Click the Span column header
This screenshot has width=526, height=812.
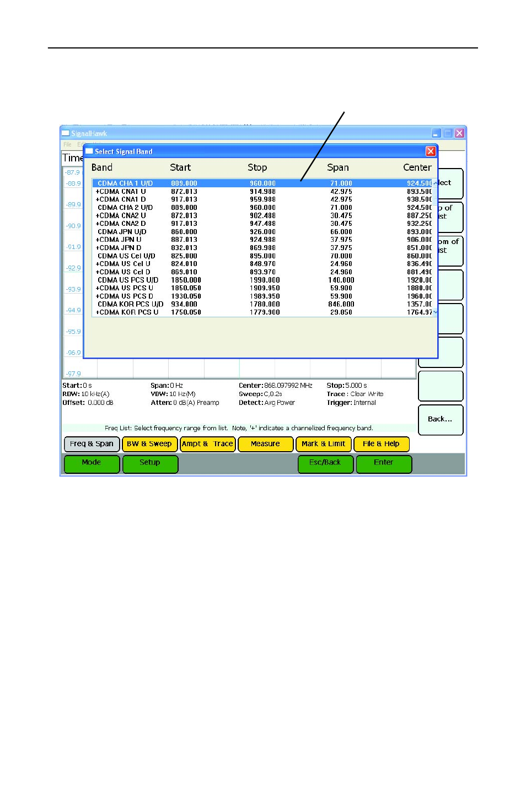click(338, 167)
